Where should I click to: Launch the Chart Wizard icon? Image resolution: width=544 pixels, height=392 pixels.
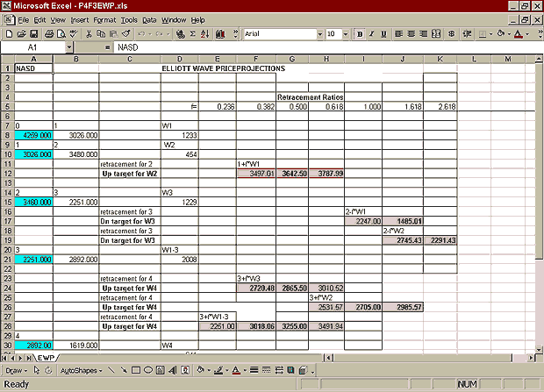(220, 33)
